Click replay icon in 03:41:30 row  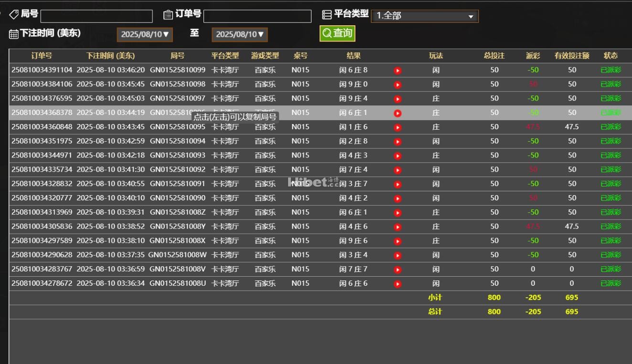[x=397, y=170]
